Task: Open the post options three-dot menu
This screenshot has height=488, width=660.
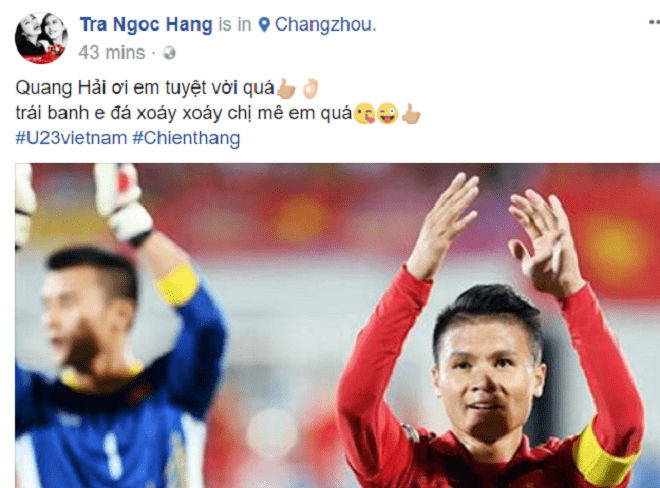Action: [654, 23]
